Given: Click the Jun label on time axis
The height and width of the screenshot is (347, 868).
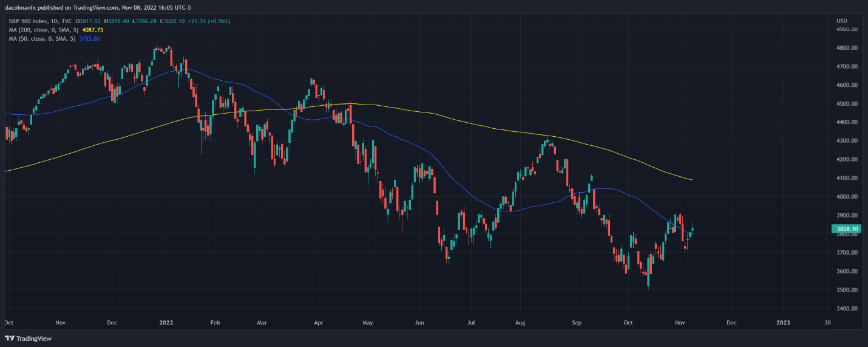Looking at the screenshot, I should coord(420,323).
